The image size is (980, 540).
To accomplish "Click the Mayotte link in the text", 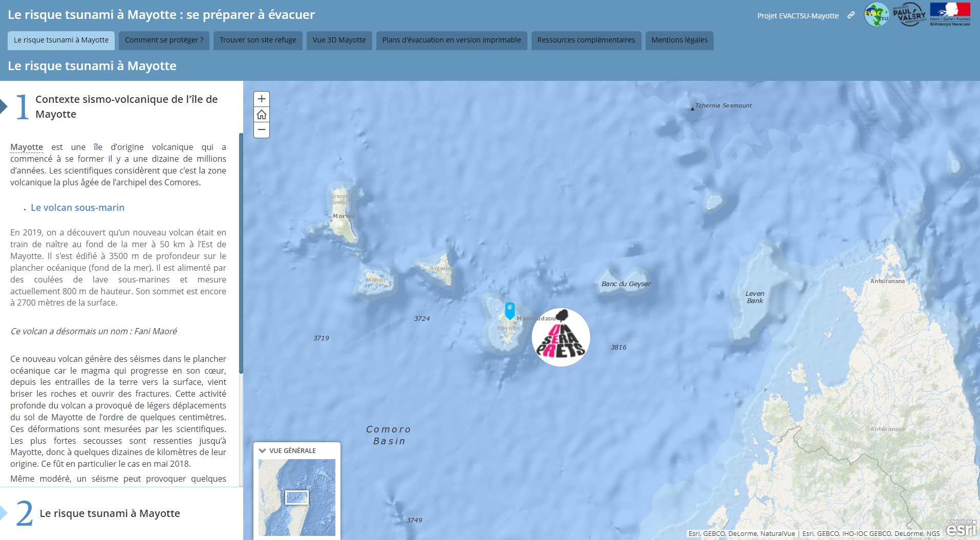I will tap(27, 147).
